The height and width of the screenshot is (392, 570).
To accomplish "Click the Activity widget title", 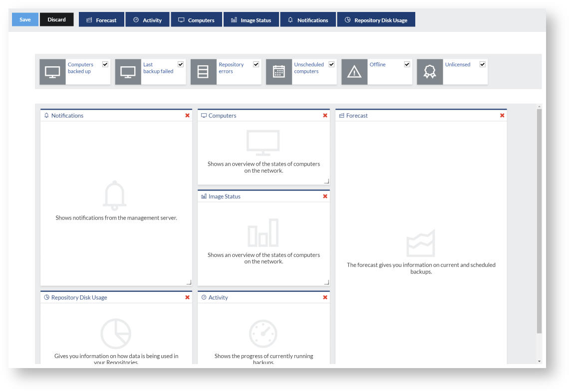I will click(x=218, y=298).
